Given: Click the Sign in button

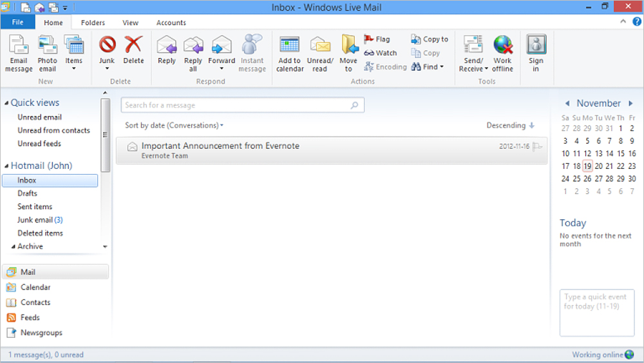Looking at the screenshot, I should (x=536, y=54).
